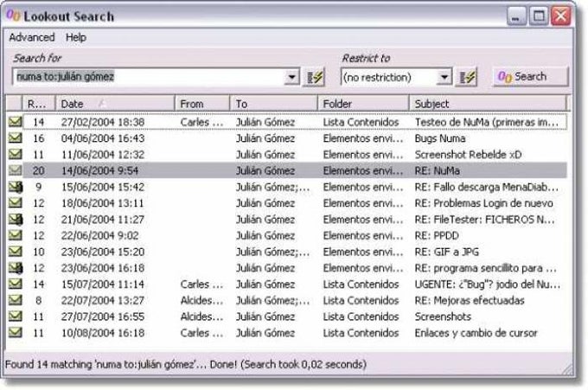Select subject 'RE: Problemas Login de nuevo'

483,203
